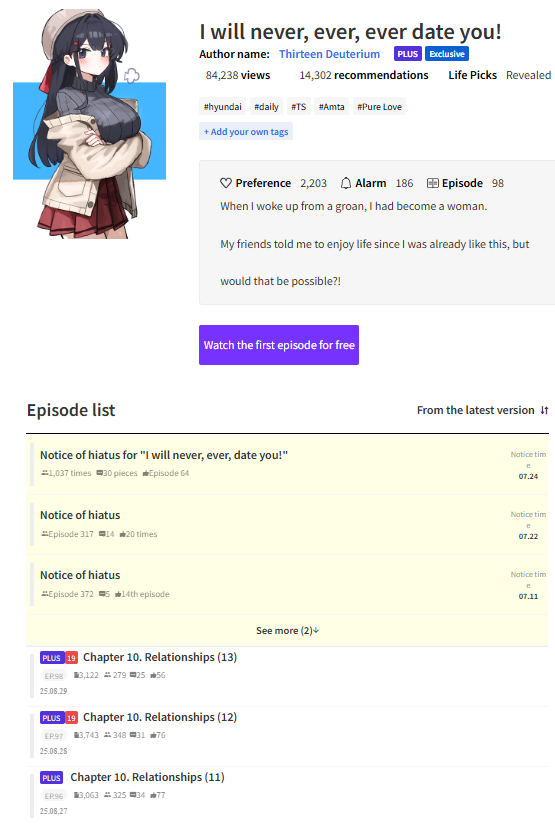555x825 pixels.
Task: Open the 07.22 Notice of hiatus
Action: (287, 525)
